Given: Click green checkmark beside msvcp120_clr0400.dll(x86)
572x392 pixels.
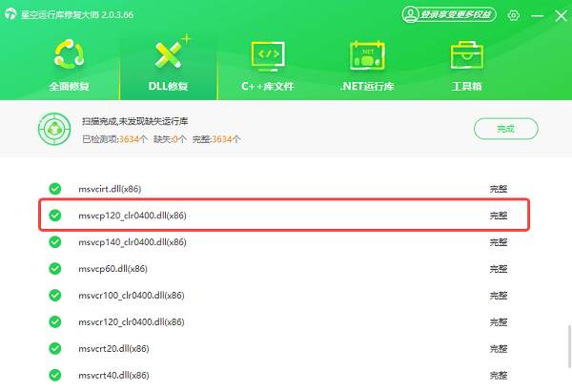Looking at the screenshot, I should click(55, 216).
